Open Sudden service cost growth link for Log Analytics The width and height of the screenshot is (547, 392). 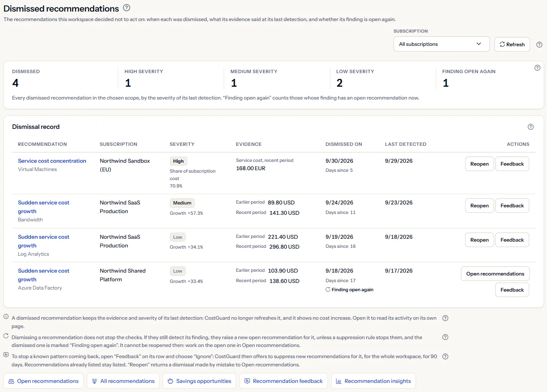pyautogui.click(x=43, y=241)
